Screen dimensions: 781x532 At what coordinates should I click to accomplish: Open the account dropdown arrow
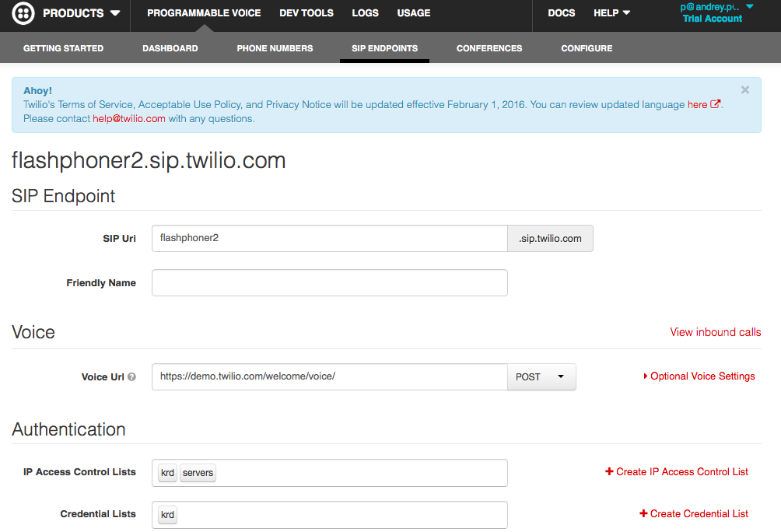click(749, 6)
